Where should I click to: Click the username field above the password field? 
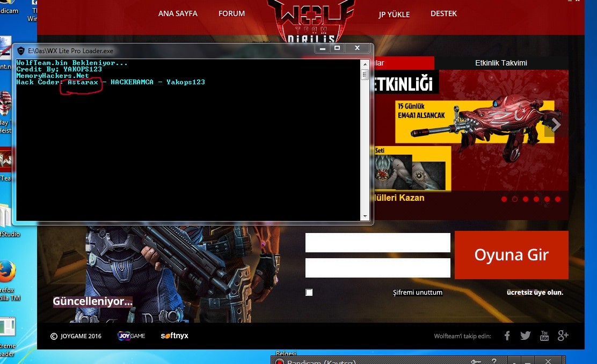tap(378, 243)
